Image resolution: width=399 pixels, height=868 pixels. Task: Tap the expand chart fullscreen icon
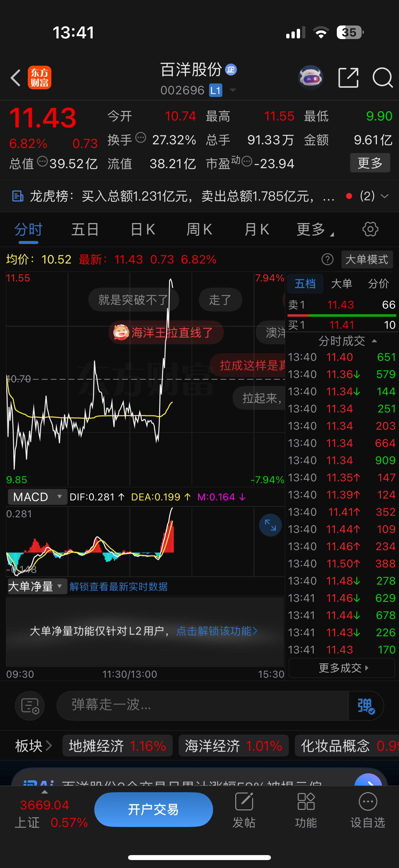point(270,525)
